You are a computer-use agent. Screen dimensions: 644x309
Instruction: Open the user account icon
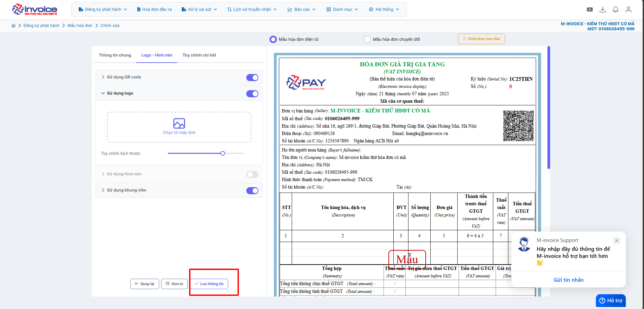[629, 9]
